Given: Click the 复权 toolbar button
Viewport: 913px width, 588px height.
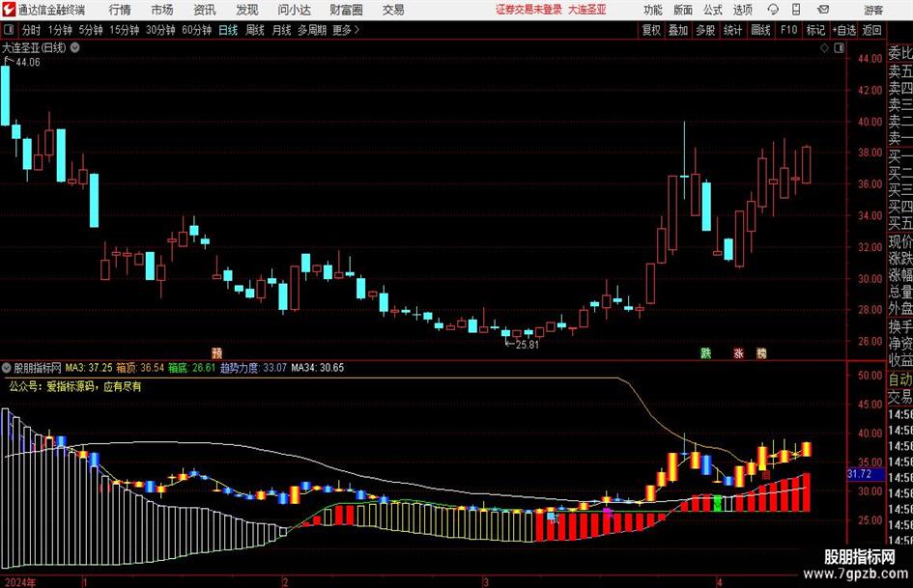Looking at the screenshot, I should [651, 30].
